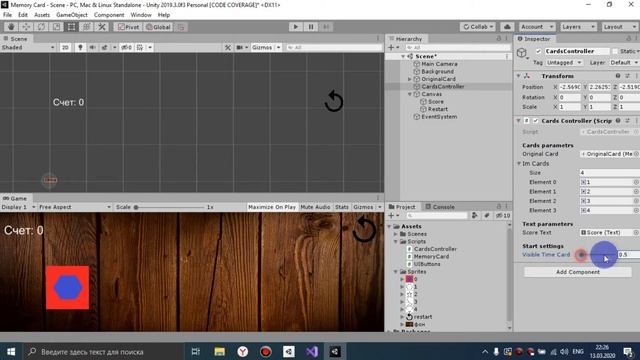Expand OriginalCard in Hierarchy
640x360 pixels.
(x=410, y=79)
